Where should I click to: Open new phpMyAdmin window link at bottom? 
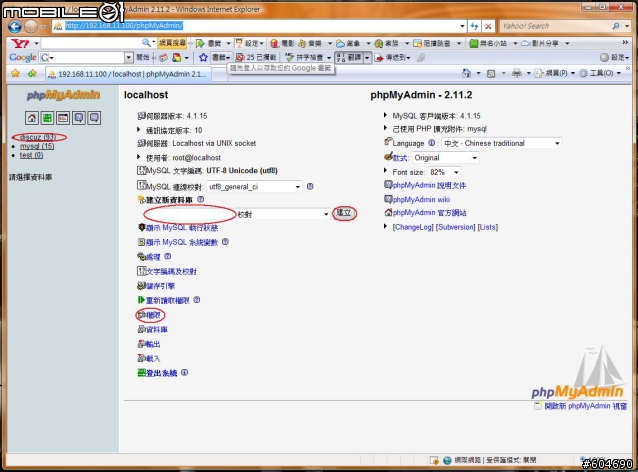tap(586, 406)
